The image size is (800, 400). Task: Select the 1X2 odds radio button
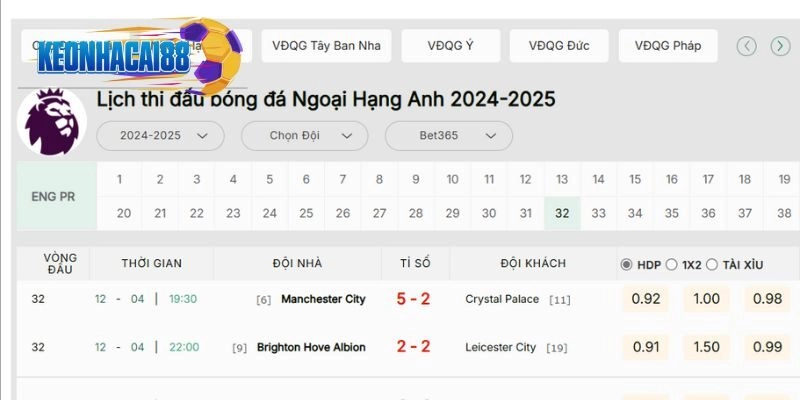point(671,264)
